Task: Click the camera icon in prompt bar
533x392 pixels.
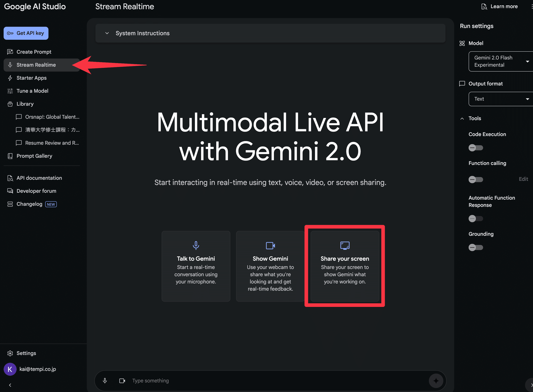Action: tap(122, 381)
